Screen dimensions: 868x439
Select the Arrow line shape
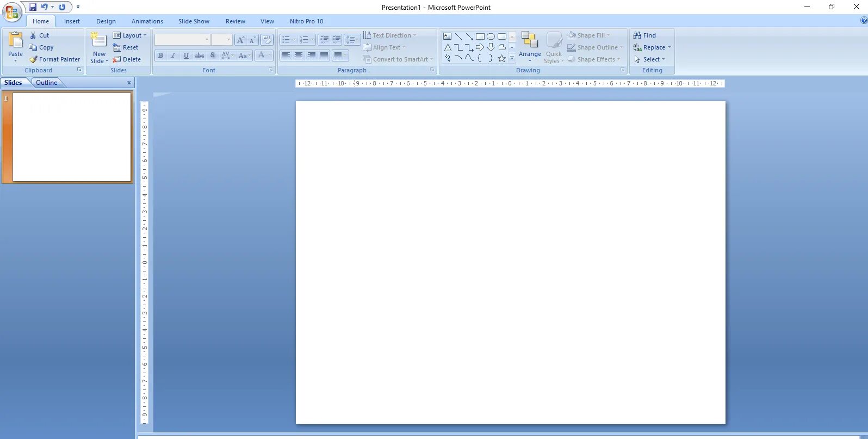(x=469, y=36)
